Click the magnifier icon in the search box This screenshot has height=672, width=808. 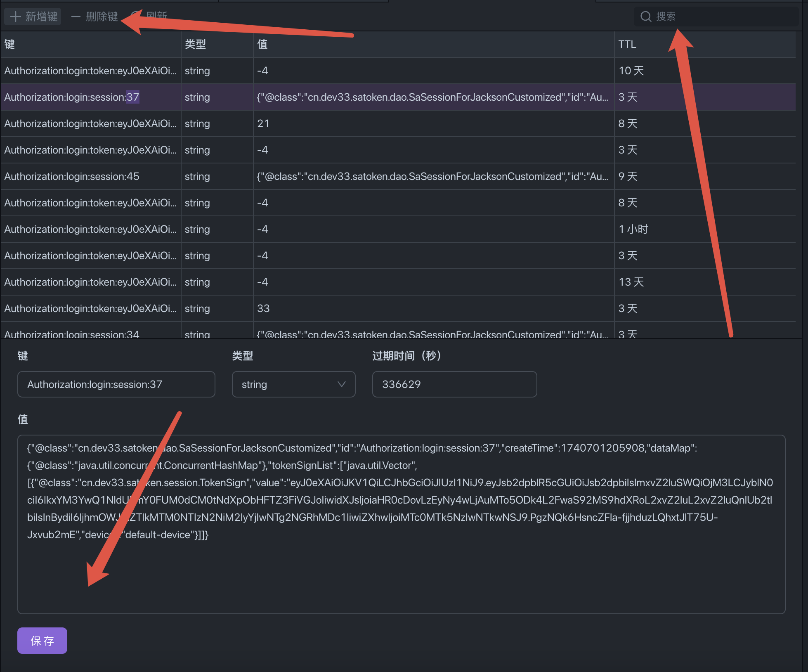(645, 17)
